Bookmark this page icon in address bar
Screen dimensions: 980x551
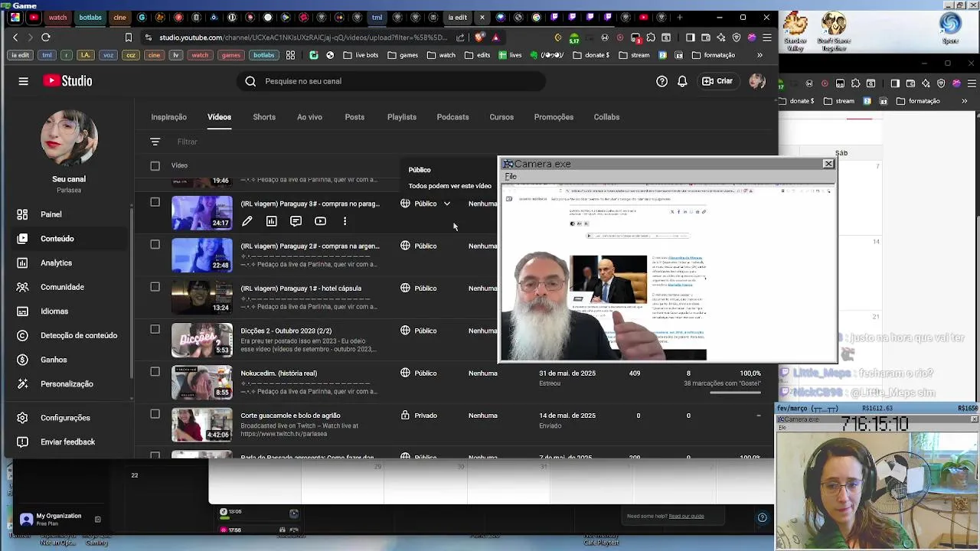(128, 37)
